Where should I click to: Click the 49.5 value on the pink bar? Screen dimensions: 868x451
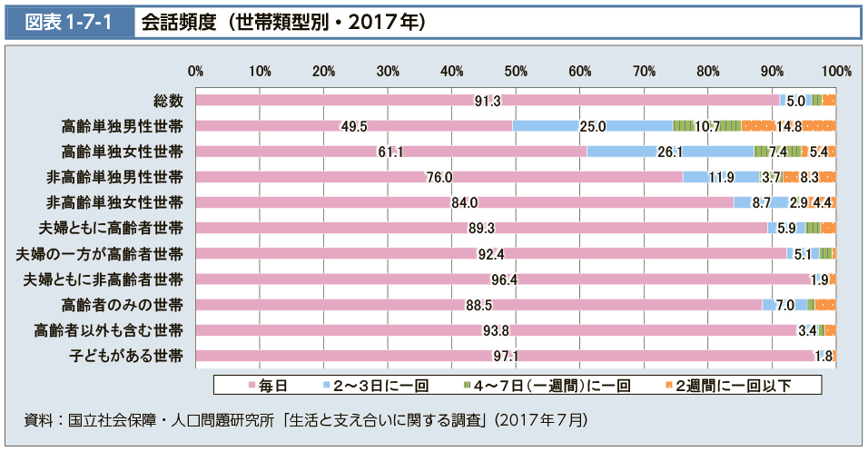coord(353,126)
